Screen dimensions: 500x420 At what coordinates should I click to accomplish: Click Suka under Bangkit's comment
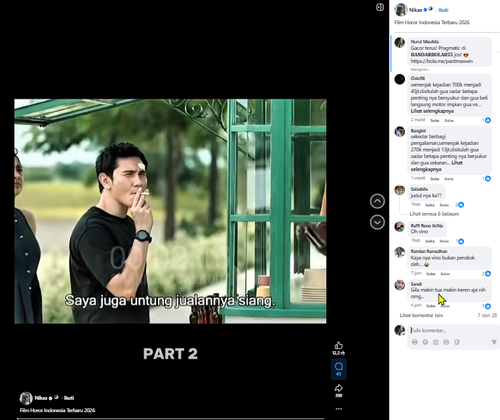tap(435, 179)
